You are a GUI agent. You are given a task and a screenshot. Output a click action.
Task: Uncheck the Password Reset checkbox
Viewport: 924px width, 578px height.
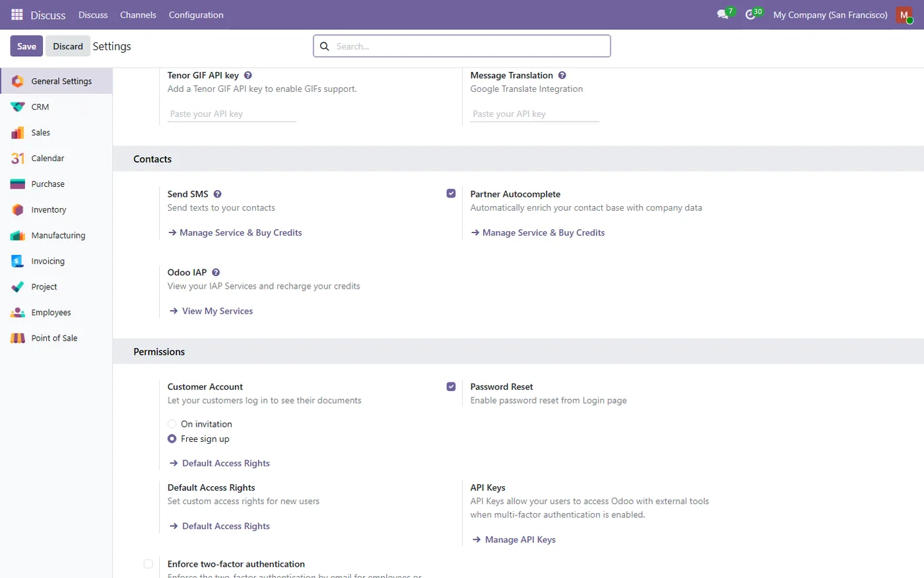tap(451, 386)
